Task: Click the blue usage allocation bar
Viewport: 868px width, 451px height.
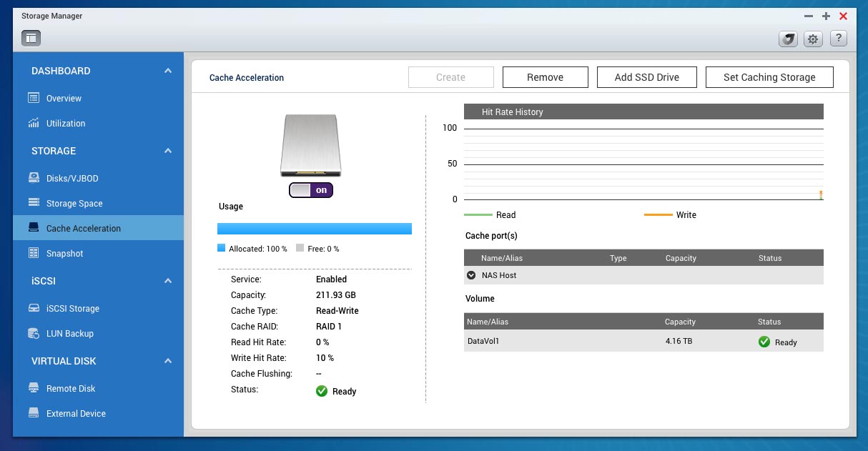Action: pos(315,229)
